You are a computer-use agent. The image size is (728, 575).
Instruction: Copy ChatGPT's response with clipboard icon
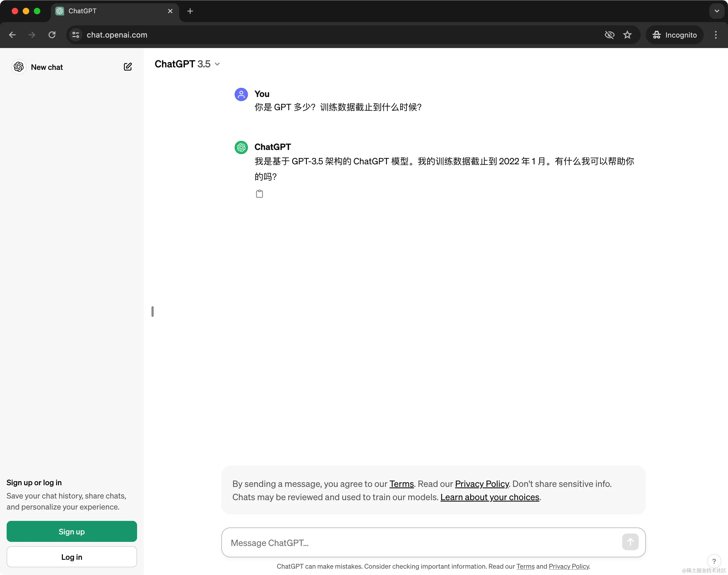point(259,194)
